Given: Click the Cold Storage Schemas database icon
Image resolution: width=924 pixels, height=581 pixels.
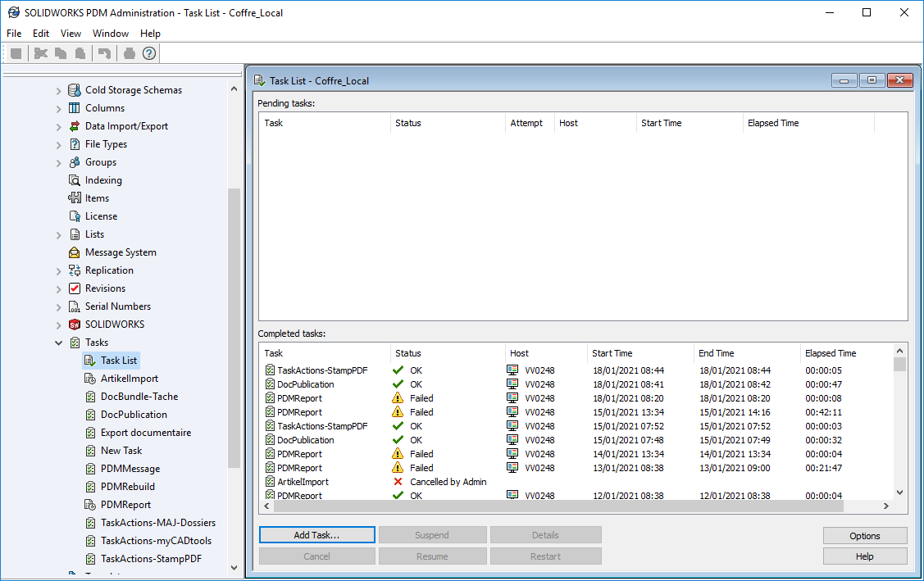Looking at the screenshot, I should click(75, 90).
